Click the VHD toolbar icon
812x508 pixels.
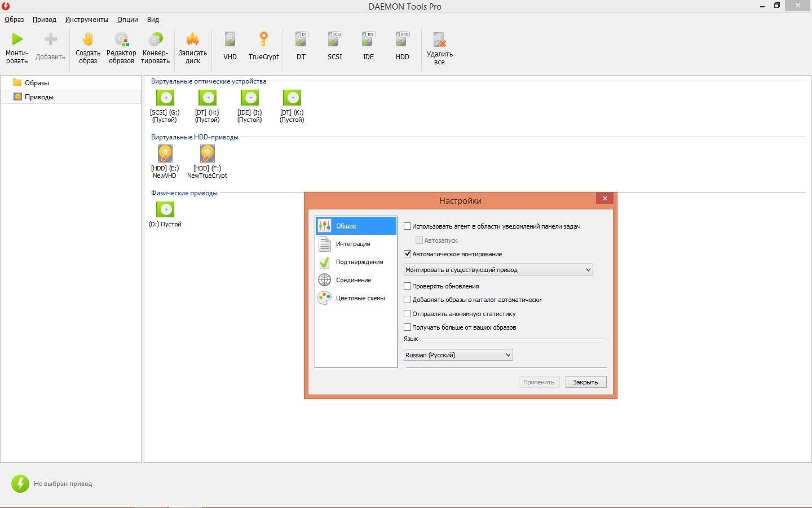[x=230, y=40]
